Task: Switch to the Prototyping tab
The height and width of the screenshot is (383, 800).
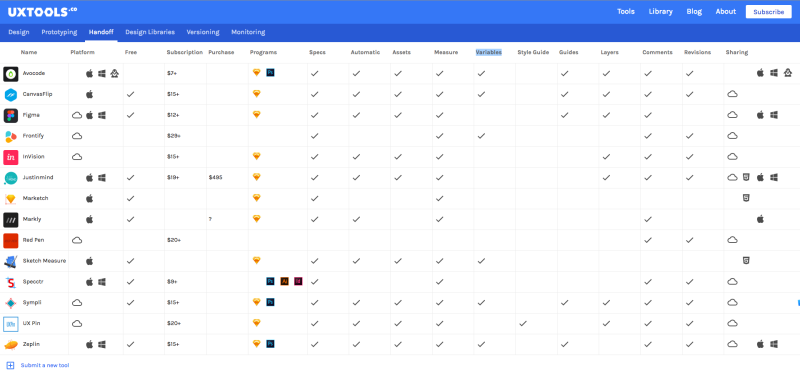Action: coord(59,32)
